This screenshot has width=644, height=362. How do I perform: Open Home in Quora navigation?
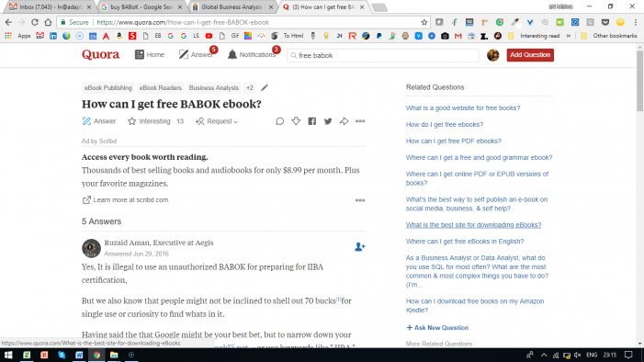(150, 54)
